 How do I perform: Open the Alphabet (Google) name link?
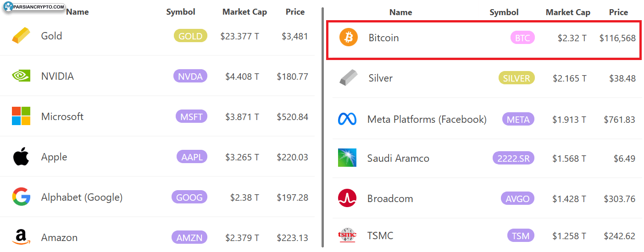tap(82, 197)
